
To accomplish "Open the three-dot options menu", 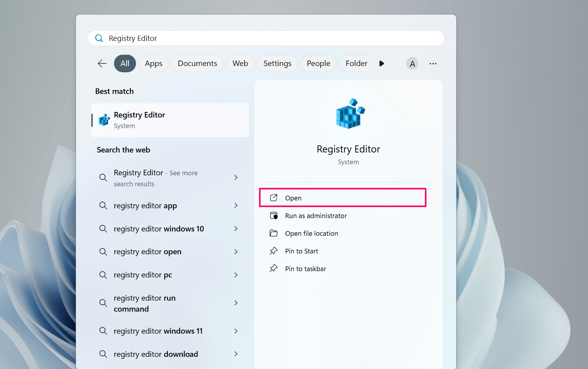I will pyautogui.click(x=433, y=64).
